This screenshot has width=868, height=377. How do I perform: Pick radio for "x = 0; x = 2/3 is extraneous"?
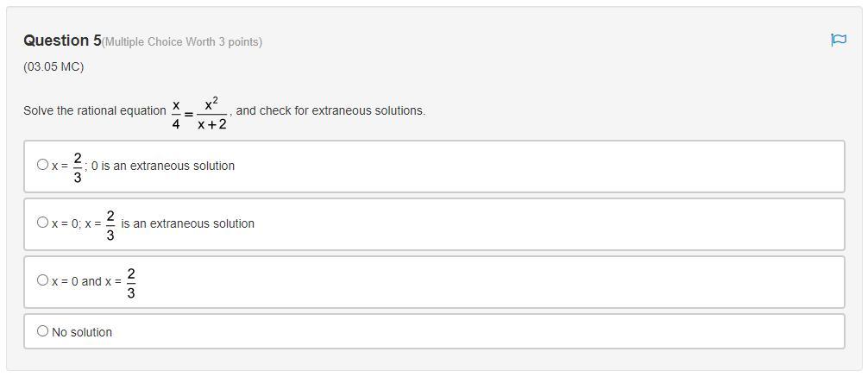[x=43, y=222]
